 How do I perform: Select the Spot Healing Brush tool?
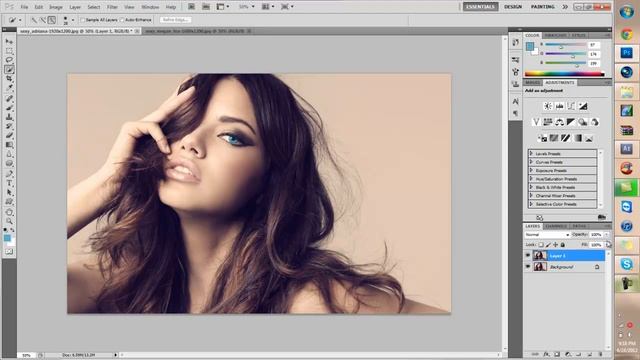(9, 98)
